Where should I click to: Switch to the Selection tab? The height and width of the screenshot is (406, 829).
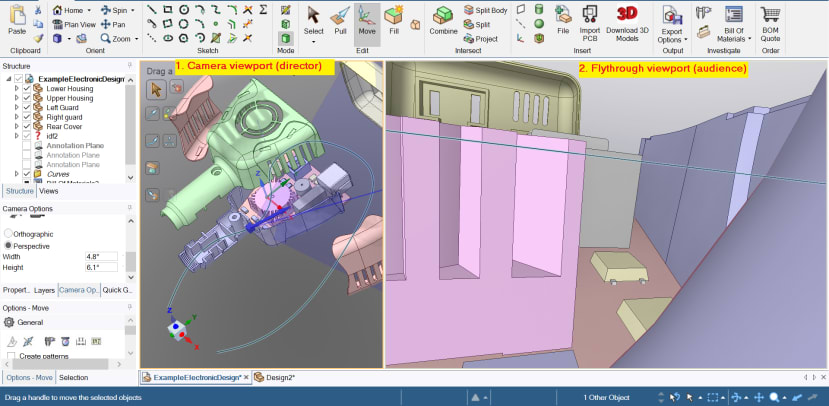[73, 377]
